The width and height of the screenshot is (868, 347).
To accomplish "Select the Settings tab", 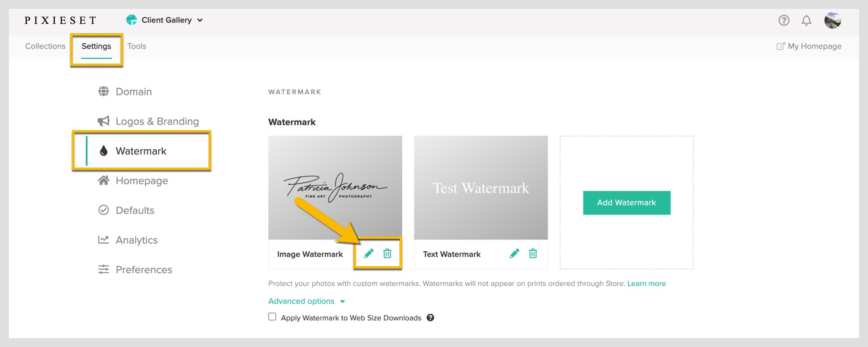I will pos(96,46).
